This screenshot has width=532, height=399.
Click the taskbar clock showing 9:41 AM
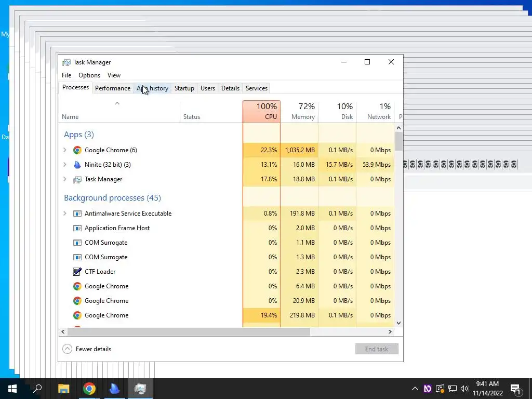[x=487, y=389]
